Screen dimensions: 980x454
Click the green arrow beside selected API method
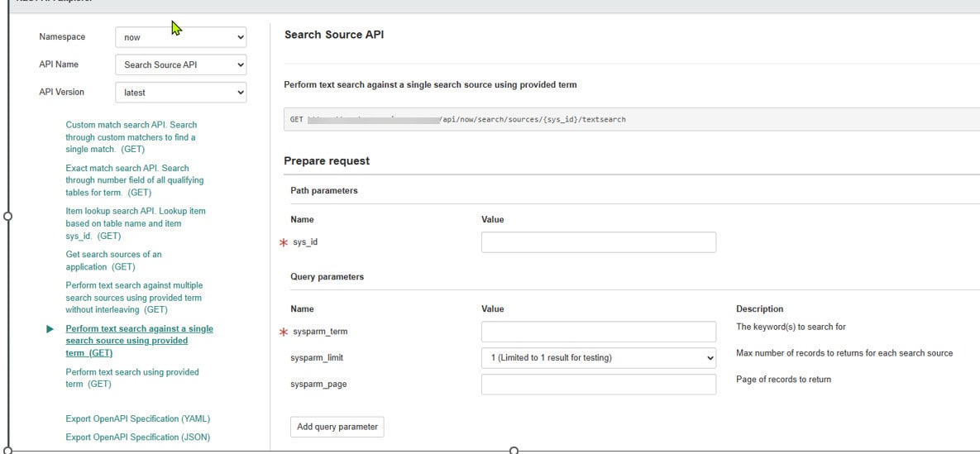[x=50, y=329]
